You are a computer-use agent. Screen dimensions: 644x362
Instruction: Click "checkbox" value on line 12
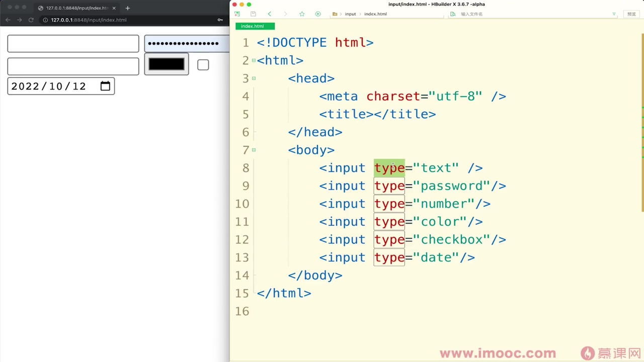pos(452,240)
